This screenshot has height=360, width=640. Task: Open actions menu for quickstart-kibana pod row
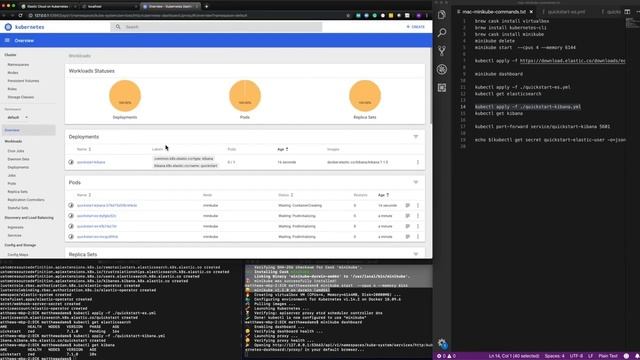[x=418, y=205]
